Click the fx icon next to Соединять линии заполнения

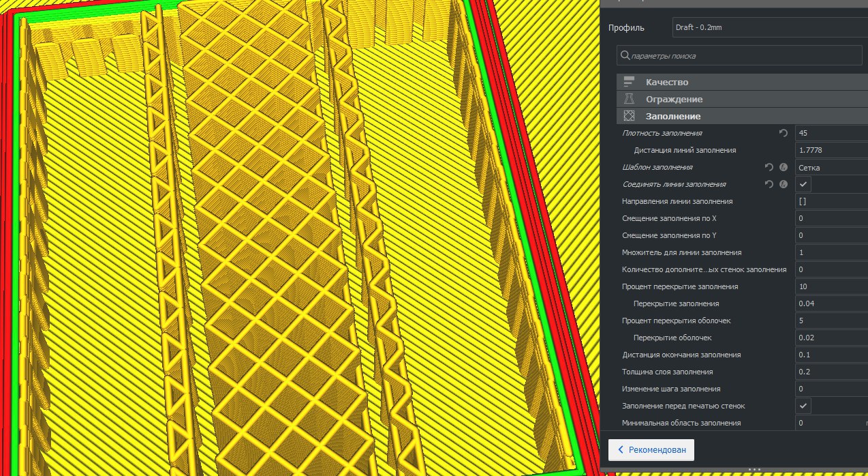point(784,184)
